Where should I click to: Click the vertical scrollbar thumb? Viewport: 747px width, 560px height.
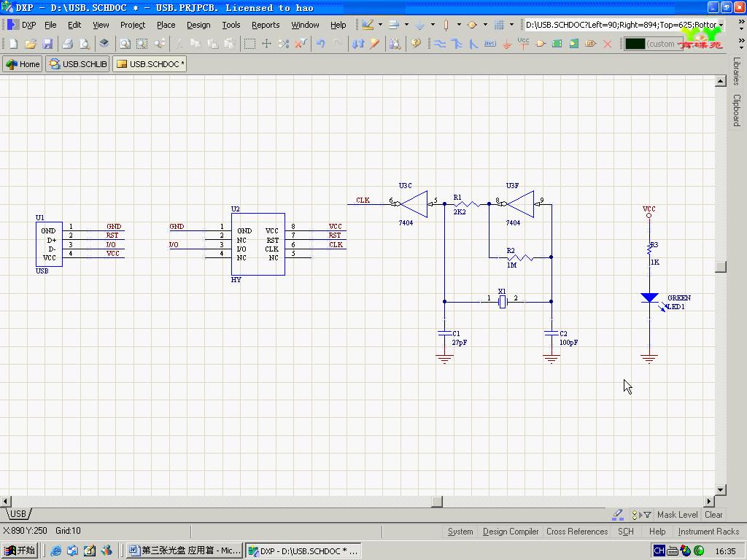pyautogui.click(x=720, y=267)
